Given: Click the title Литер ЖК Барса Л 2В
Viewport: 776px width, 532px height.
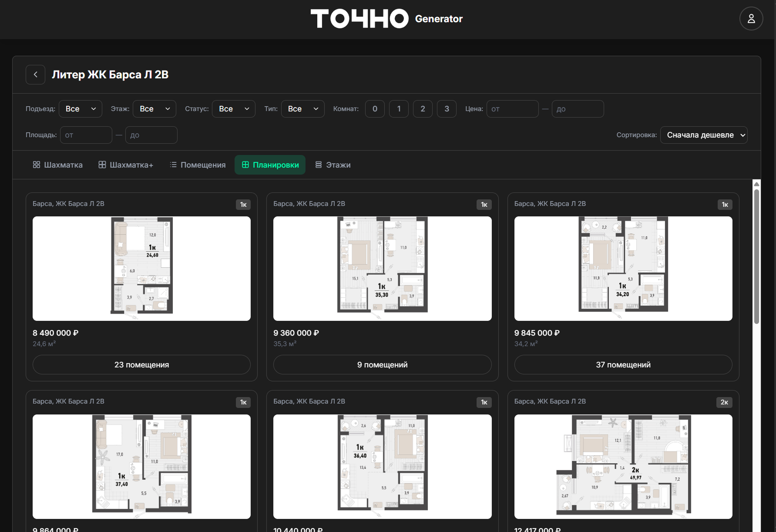Looking at the screenshot, I should (110, 74).
